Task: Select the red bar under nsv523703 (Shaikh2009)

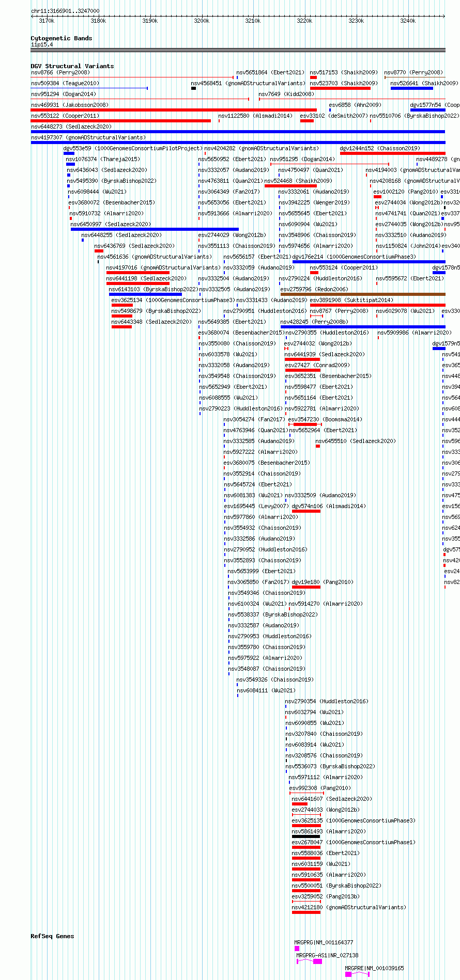Action: (x=340, y=88)
